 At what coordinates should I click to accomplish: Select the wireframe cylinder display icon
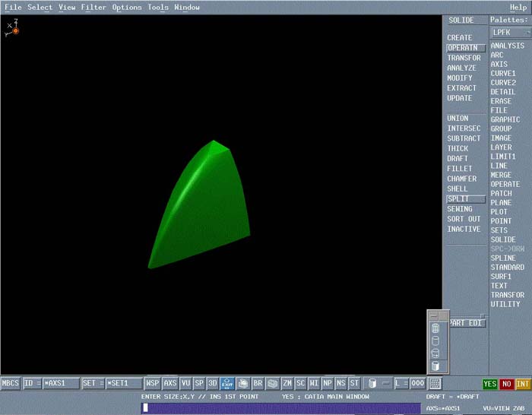(435, 328)
